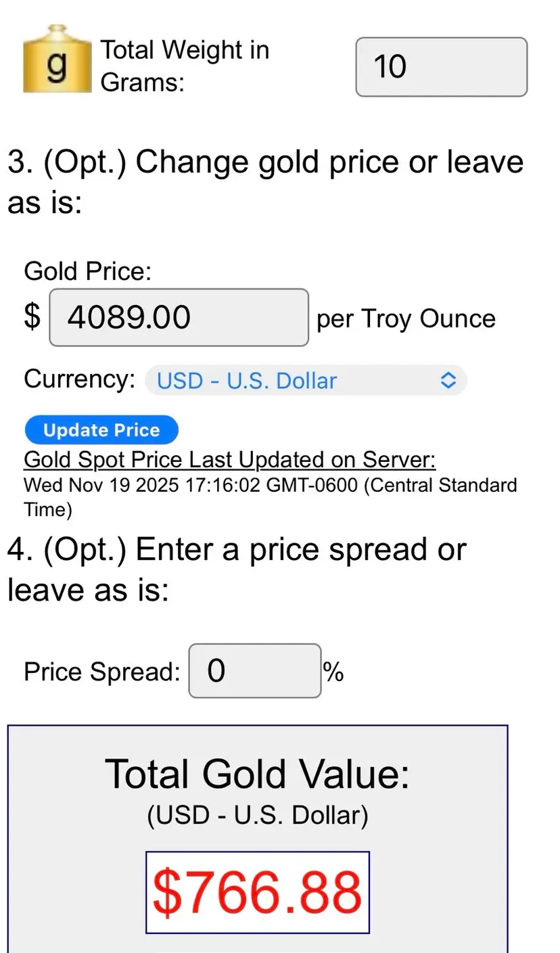Click the Currency label text
Screen dimensions: 560x953
(x=79, y=379)
